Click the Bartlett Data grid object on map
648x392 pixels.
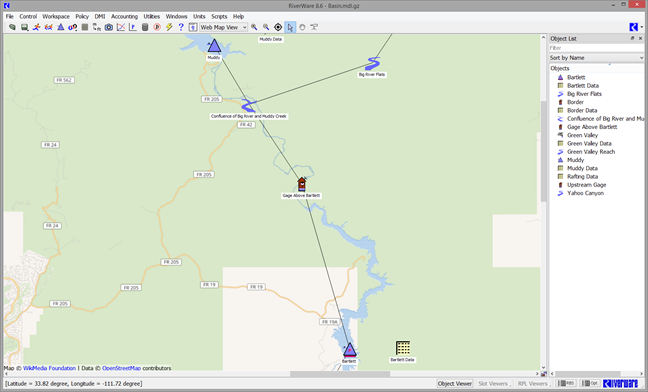pos(403,348)
